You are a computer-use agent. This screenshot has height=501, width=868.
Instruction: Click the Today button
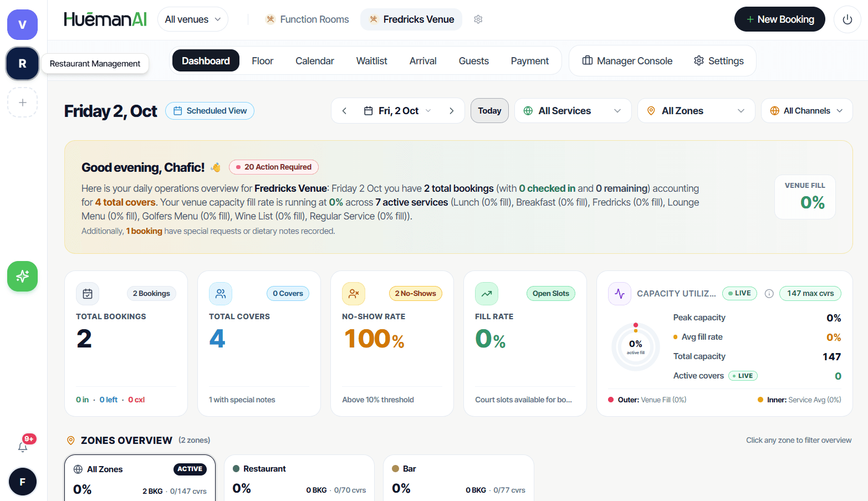489,111
